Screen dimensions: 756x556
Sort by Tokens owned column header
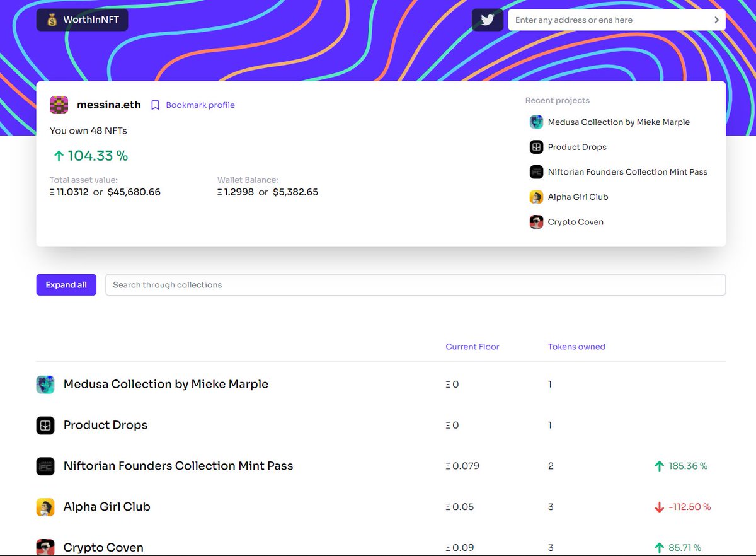pos(576,347)
